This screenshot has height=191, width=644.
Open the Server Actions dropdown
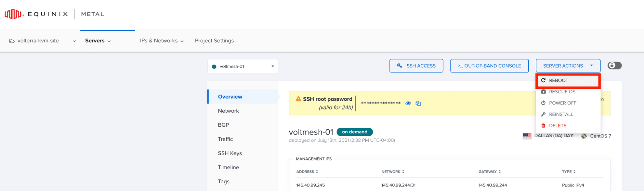568,66
